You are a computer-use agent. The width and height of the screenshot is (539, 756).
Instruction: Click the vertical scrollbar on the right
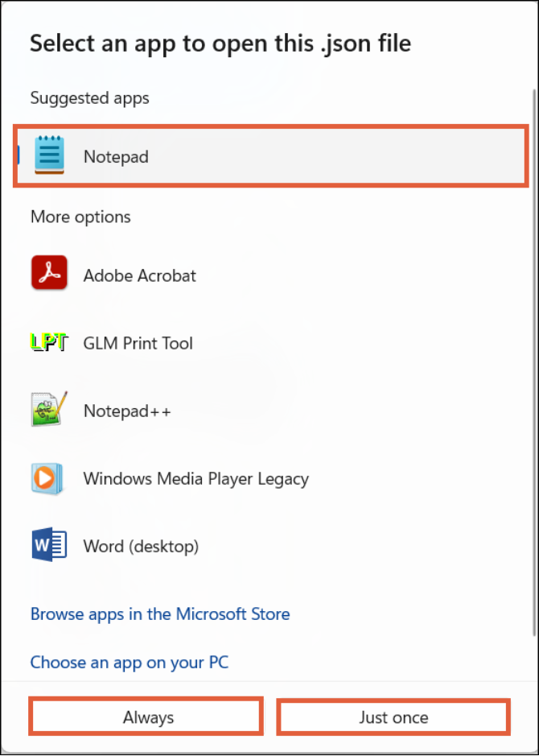click(x=534, y=322)
